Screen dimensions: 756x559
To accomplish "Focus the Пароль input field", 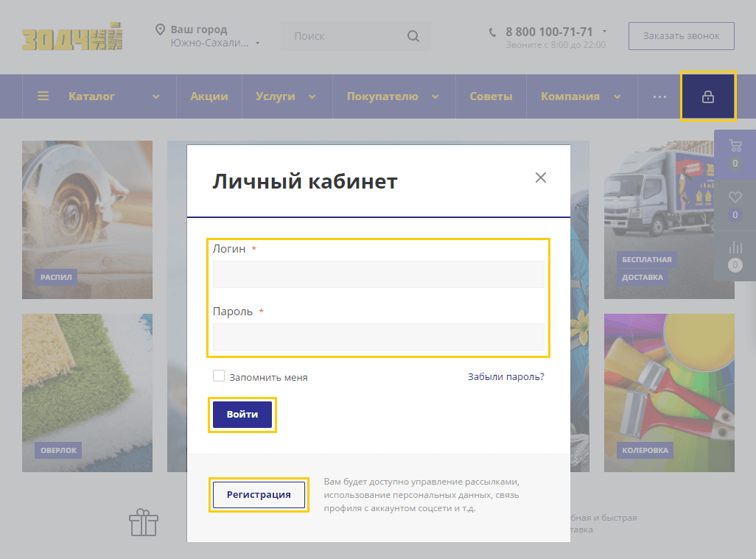I will 378,337.
